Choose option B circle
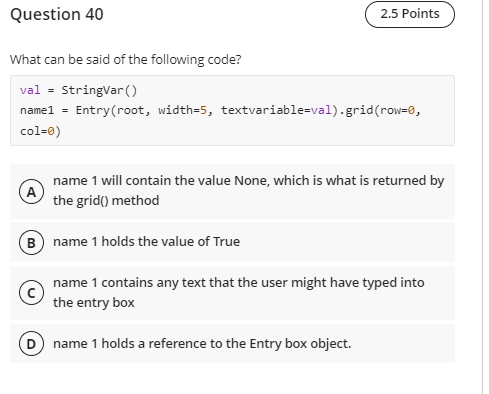The image size is (489, 394). coord(31,242)
